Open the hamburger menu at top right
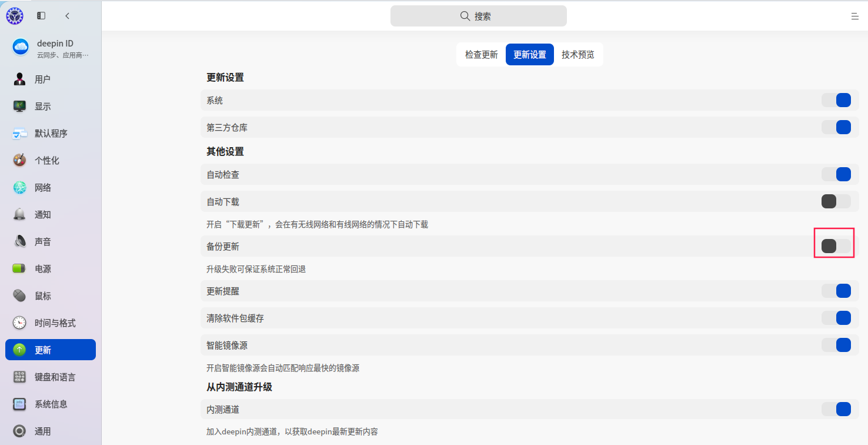868x445 pixels. (854, 16)
